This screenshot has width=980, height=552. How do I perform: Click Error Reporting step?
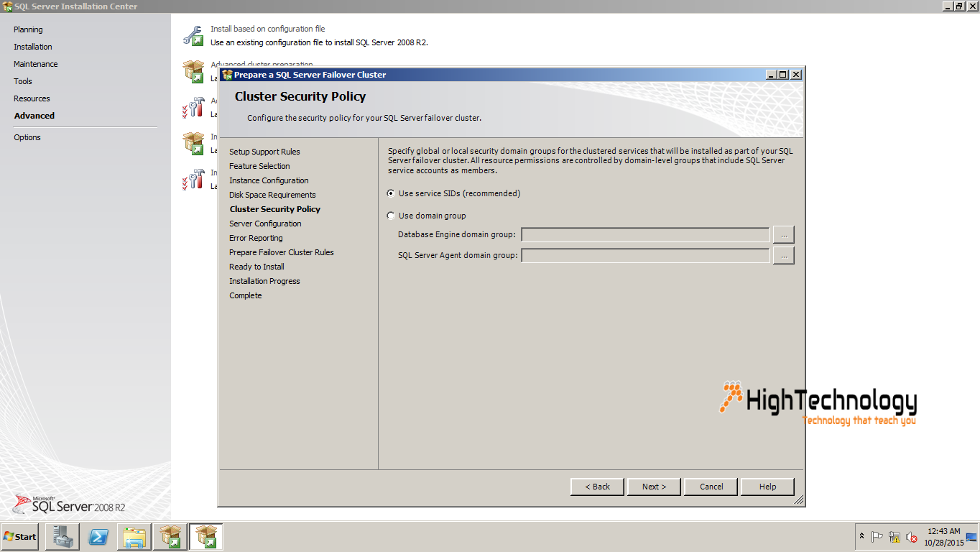[256, 238]
